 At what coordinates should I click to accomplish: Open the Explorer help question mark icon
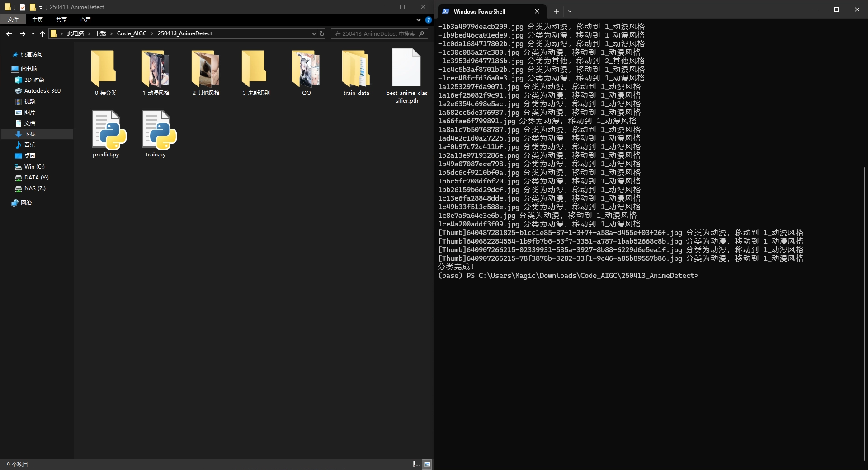pos(428,20)
